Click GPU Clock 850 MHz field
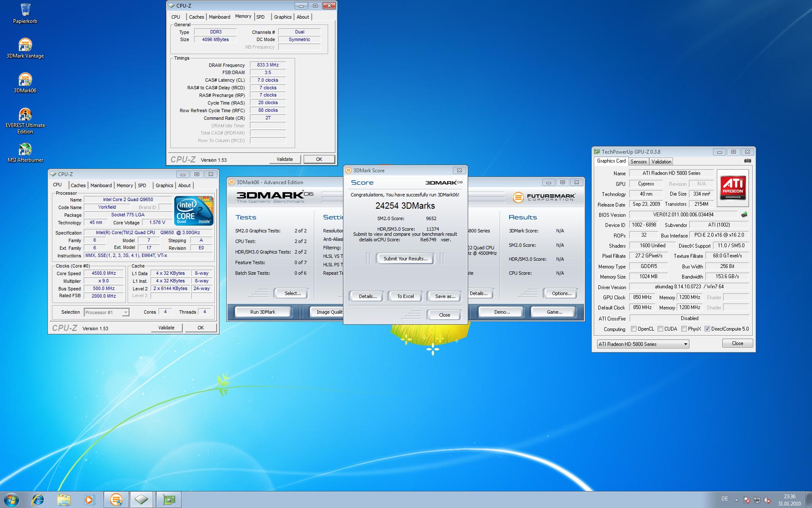Image resolution: width=812 pixels, height=508 pixels. pos(642,297)
